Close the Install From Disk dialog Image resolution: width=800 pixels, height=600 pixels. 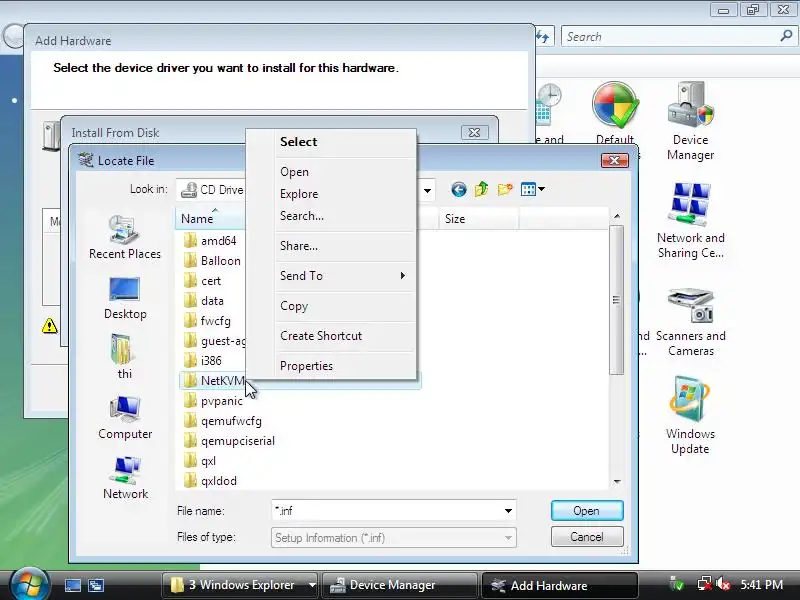coord(474,133)
